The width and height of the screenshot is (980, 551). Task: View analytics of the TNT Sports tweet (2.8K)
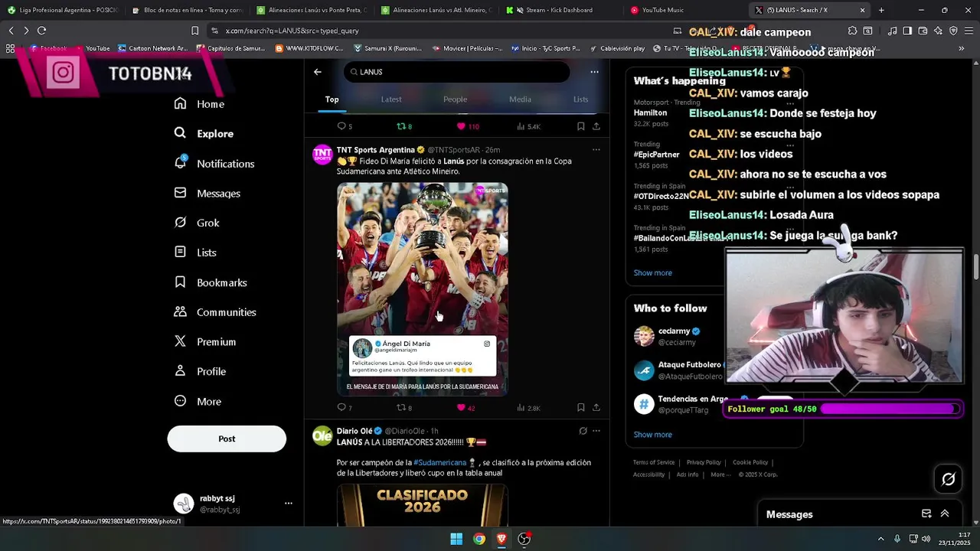(x=529, y=408)
